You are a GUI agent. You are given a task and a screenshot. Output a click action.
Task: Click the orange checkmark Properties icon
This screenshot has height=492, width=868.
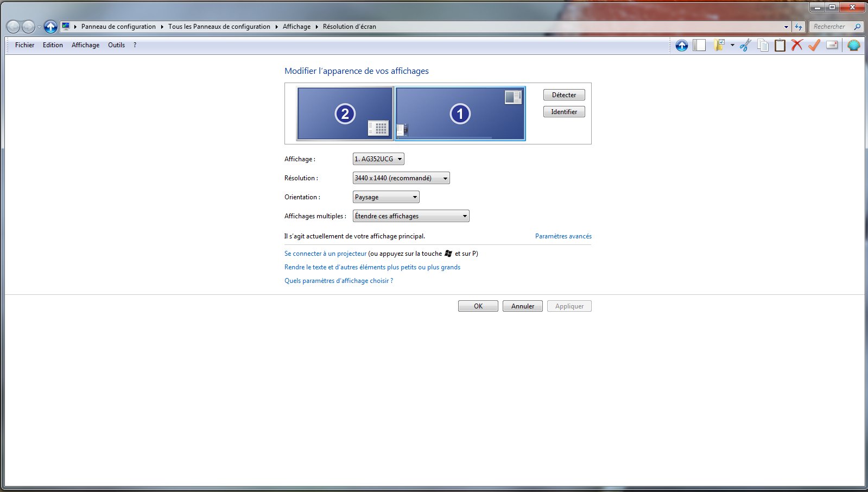tap(814, 45)
